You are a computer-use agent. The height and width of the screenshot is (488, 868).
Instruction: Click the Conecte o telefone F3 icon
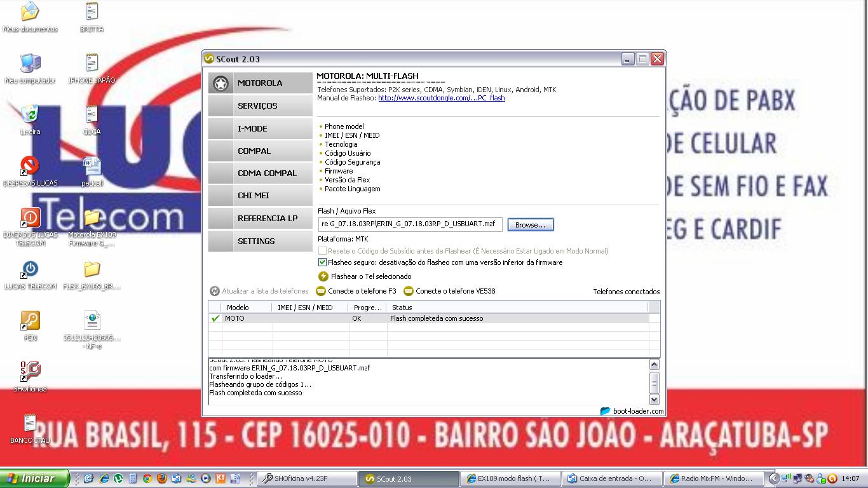pyautogui.click(x=321, y=291)
